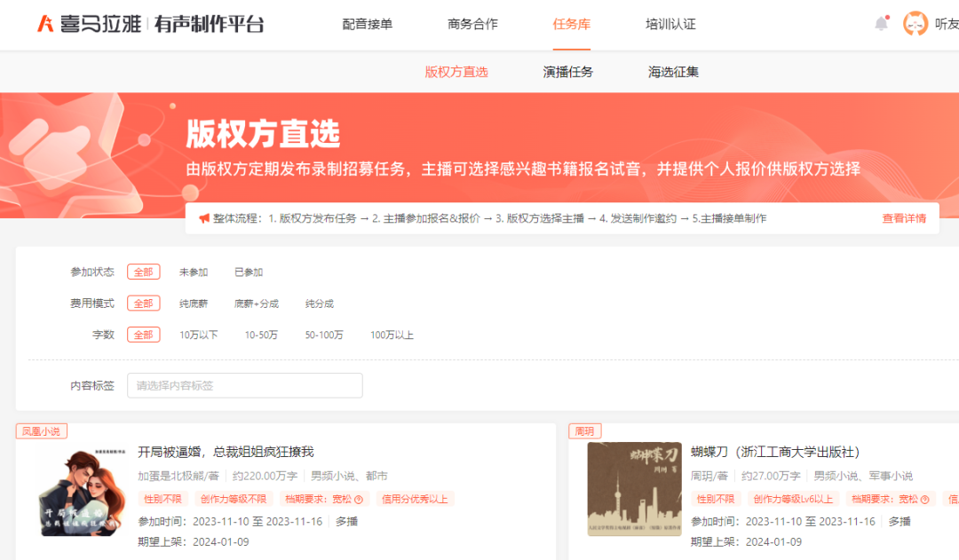This screenshot has width=959, height=560.
Task: Filter word count by 50-100万
Action: coord(324,335)
